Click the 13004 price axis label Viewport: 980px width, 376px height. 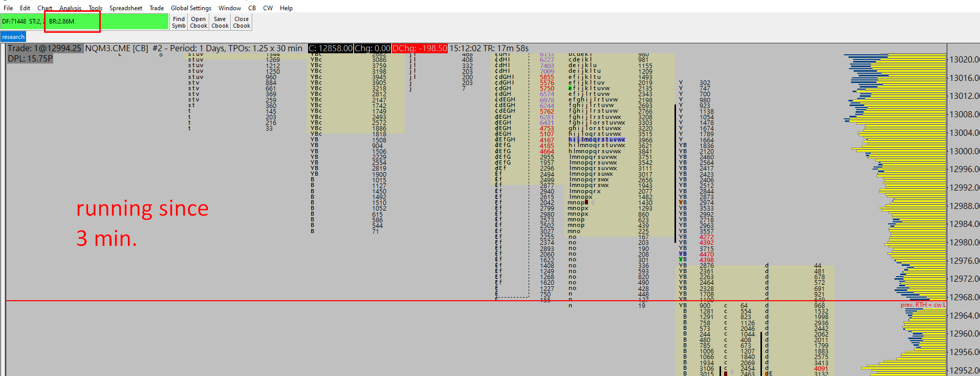(x=965, y=133)
